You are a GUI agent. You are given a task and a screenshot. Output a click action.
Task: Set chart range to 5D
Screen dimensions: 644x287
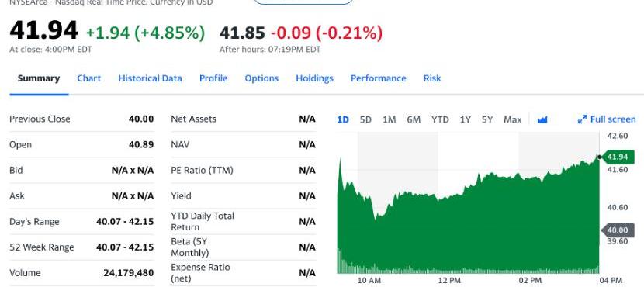[365, 120]
